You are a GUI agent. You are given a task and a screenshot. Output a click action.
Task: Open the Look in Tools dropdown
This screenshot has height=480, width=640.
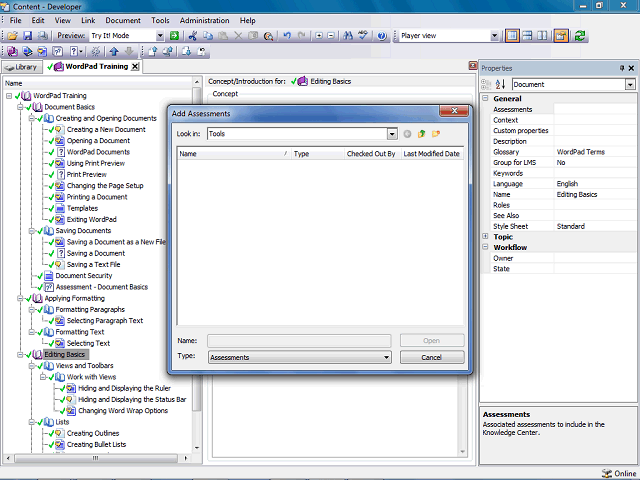tap(392, 134)
